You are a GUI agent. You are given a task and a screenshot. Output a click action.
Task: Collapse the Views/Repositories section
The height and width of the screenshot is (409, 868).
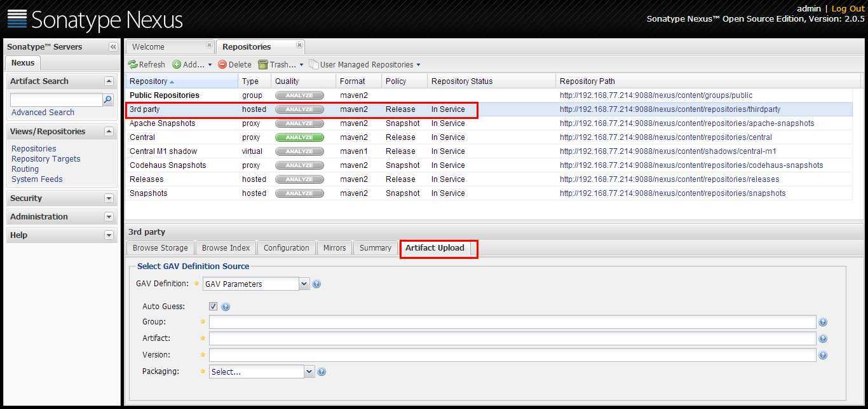[109, 132]
